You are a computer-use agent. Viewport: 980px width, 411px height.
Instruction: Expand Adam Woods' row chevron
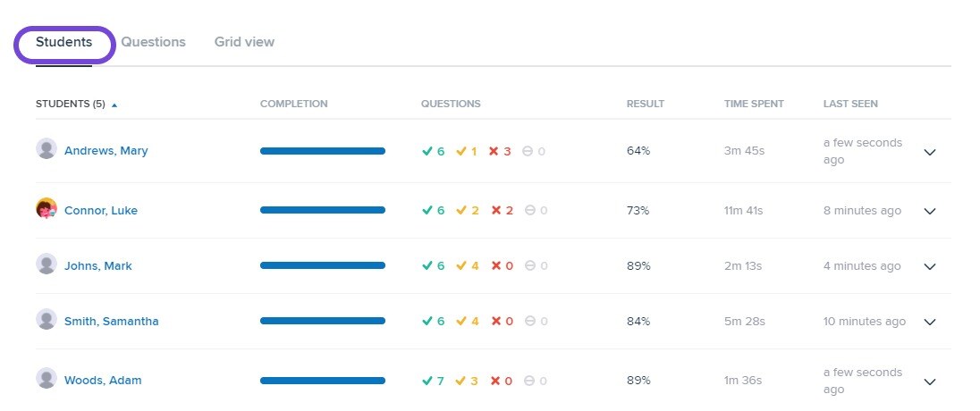point(930,382)
